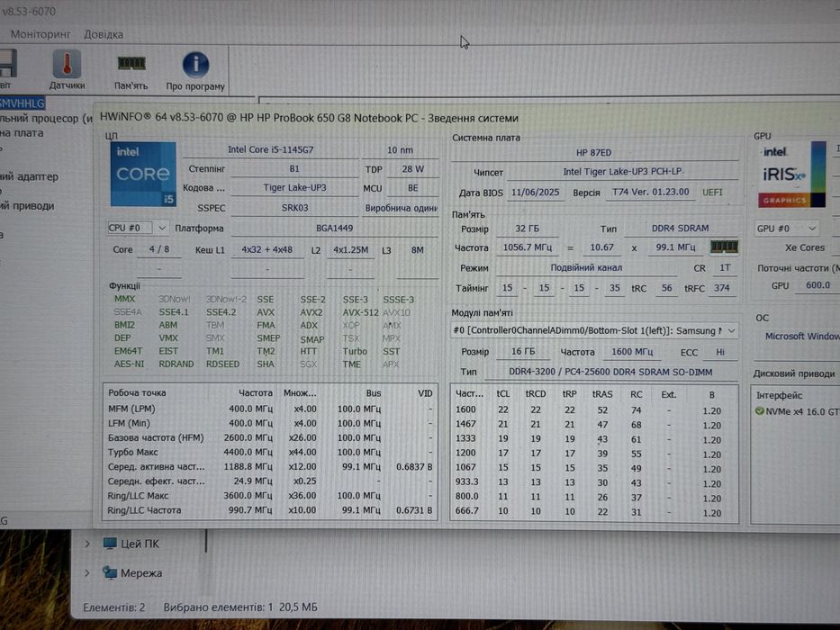Open the Пам'ять memory module icon
Viewport: 840px width, 630px height.
[131, 64]
